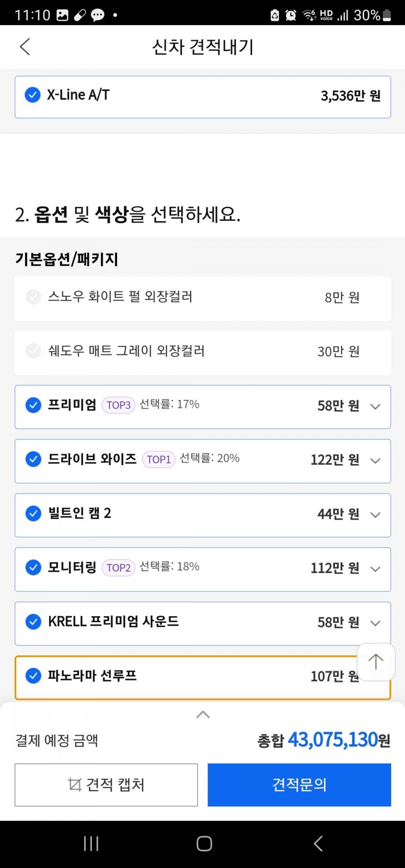Viewport: 405px width, 868px height.
Task: Uncheck the X-Line A/T trim checkbox
Action: (32, 95)
